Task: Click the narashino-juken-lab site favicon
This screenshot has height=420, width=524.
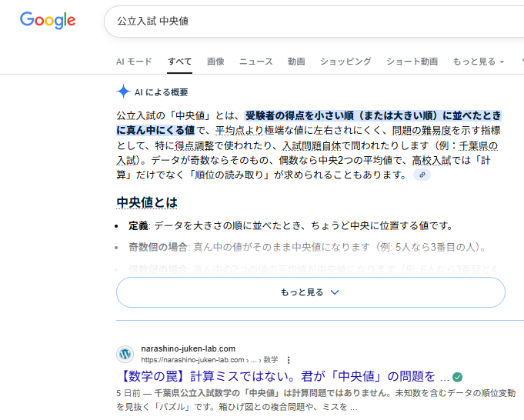Action: pyautogui.click(x=125, y=354)
